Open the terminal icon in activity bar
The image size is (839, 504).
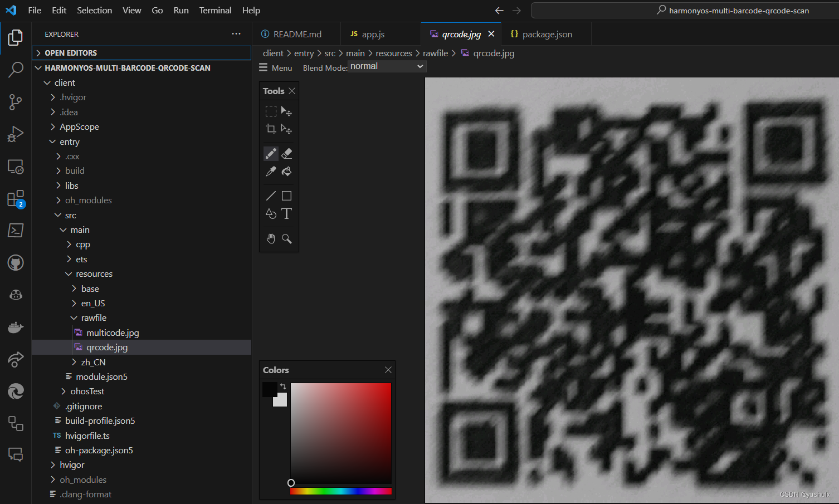16,231
